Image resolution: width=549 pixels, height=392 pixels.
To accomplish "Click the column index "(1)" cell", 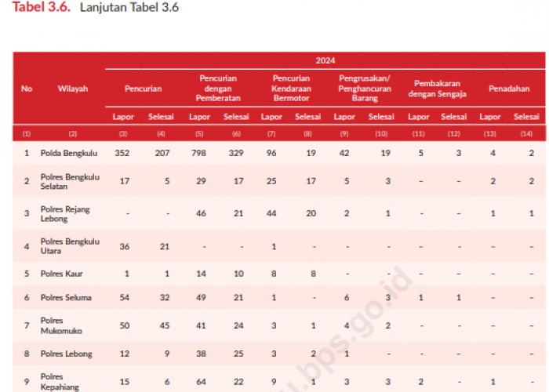I will click(x=27, y=134).
